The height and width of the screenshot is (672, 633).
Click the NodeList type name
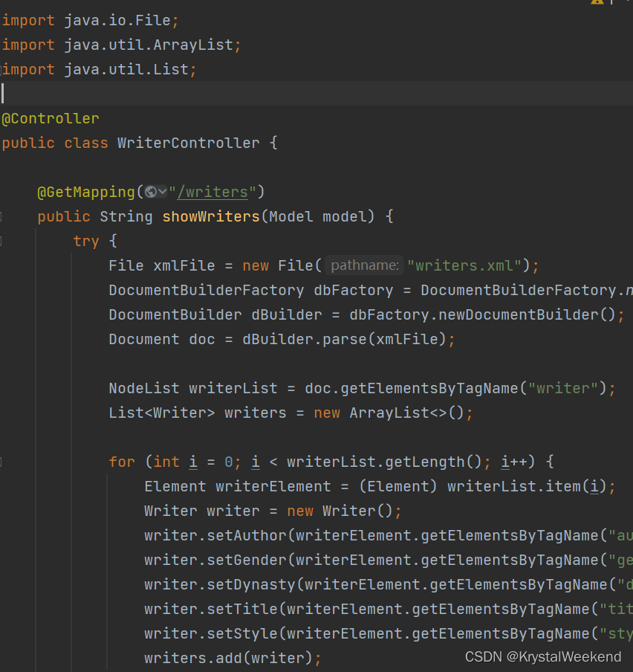click(144, 388)
